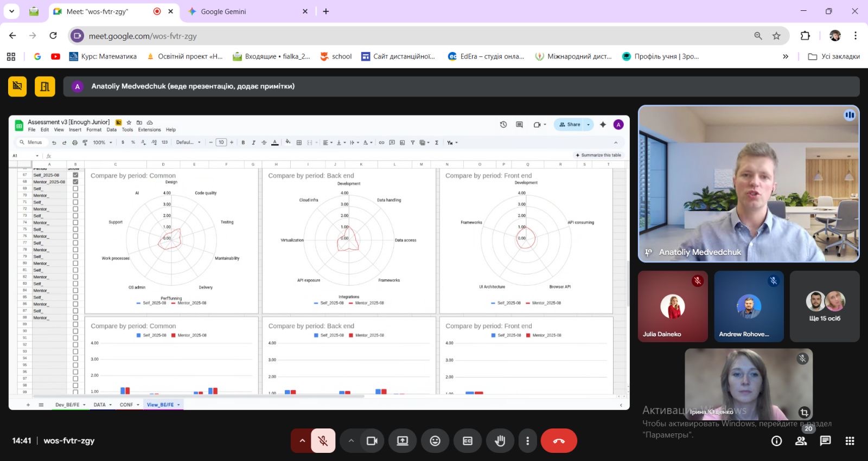
Task: Open the emoji reactions panel
Action: pyautogui.click(x=435, y=441)
